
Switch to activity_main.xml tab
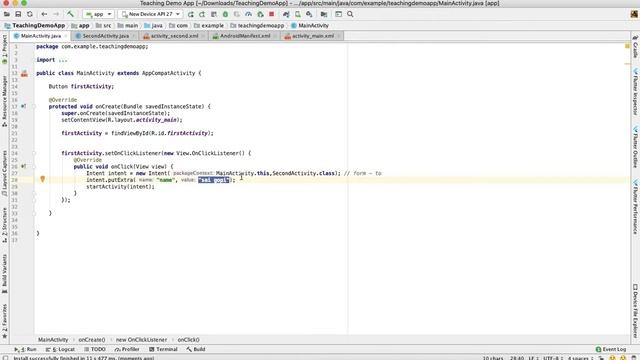point(313,36)
